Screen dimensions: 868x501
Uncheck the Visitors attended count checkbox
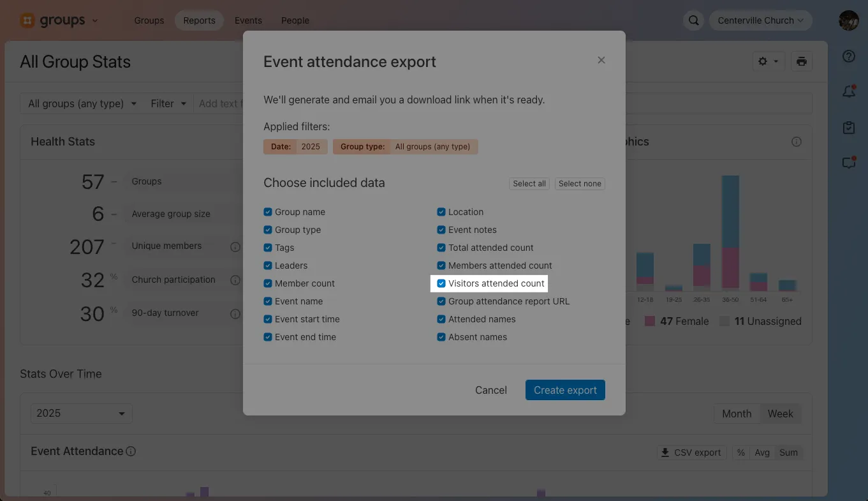[x=441, y=283]
